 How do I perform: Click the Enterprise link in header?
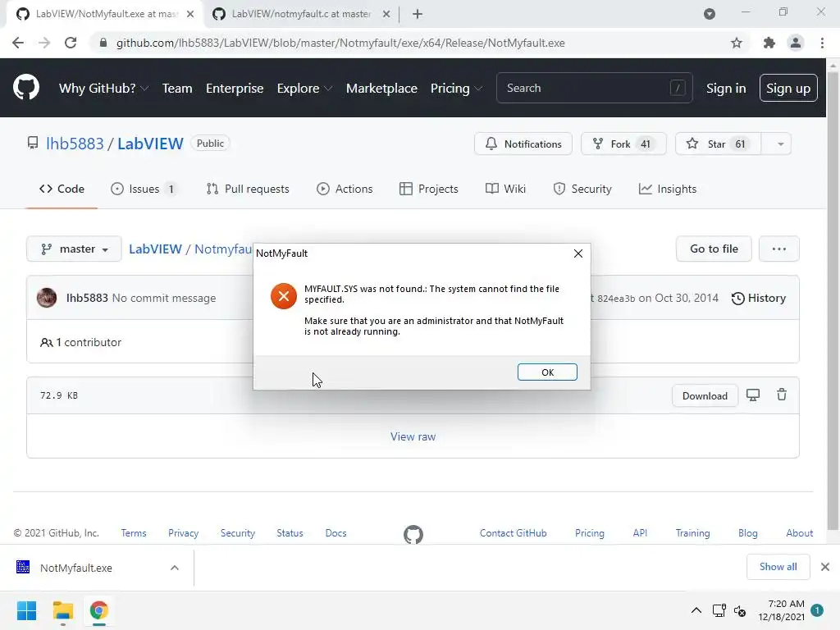pos(235,88)
